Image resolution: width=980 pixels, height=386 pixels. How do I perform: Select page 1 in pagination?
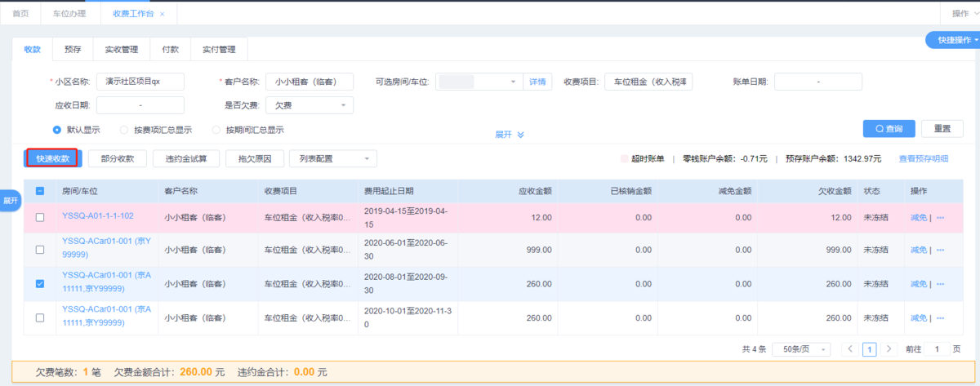point(870,349)
